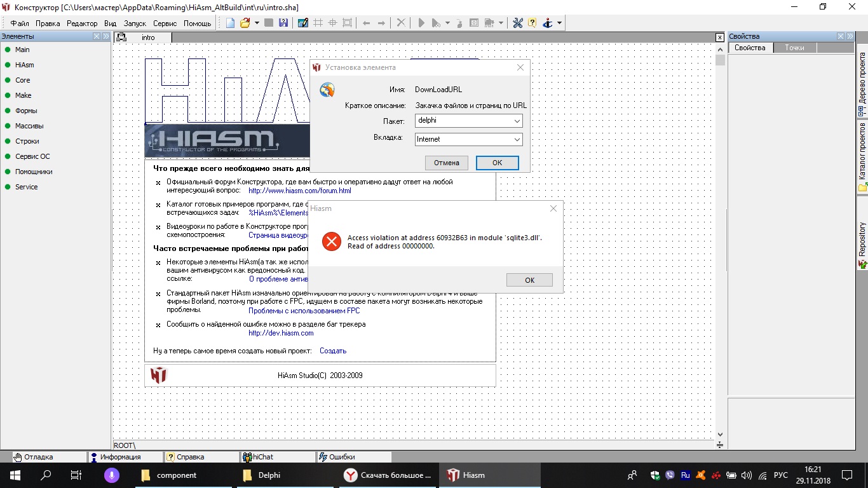The width and height of the screenshot is (868, 488).
Task: Select the intro document tab
Action: pos(143,37)
